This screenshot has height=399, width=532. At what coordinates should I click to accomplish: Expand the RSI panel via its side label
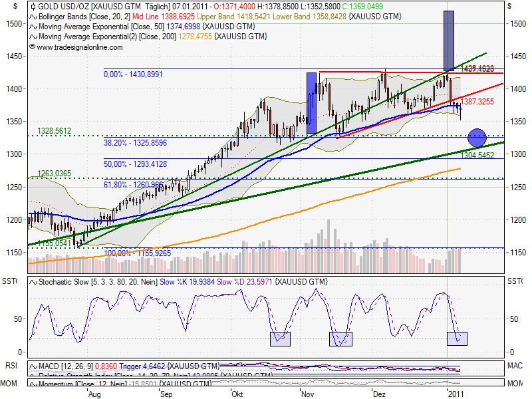click(10, 364)
